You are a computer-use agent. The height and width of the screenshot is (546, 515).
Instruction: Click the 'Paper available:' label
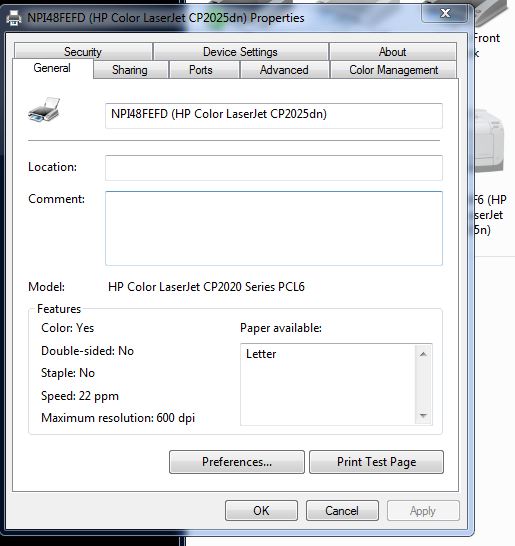pyautogui.click(x=281, y=328)
